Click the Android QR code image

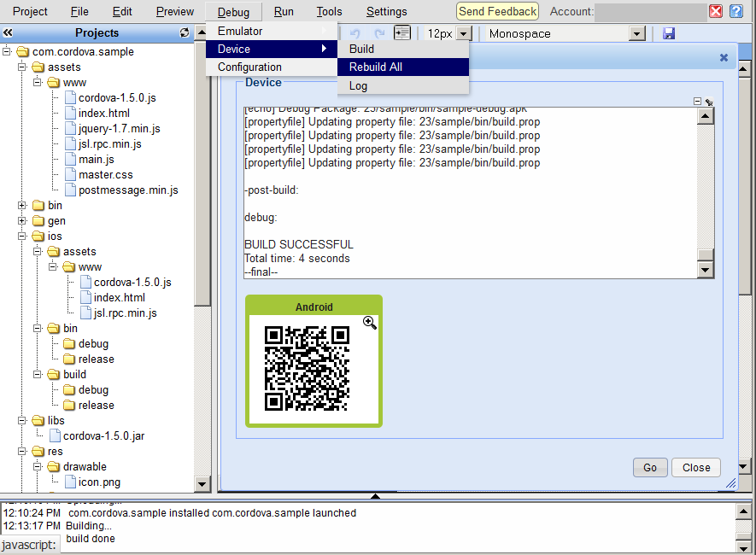pyautogui.click(x=308, y=369)
